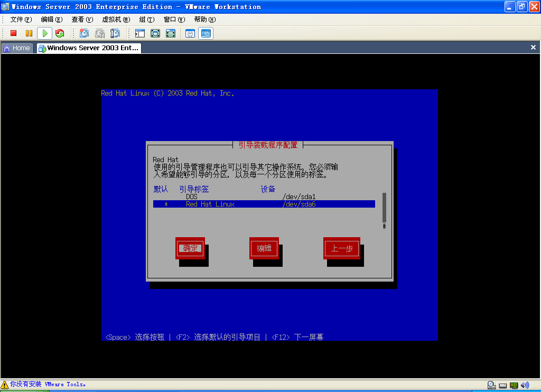The image size is (541, 392).
Task: Click the <Space> 选择按钮 hint text
Action: (x=135, y=337)
